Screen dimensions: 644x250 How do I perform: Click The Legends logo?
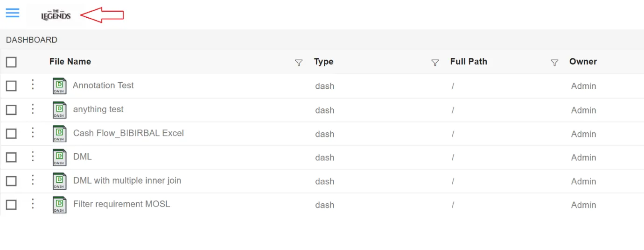point(56,15)
